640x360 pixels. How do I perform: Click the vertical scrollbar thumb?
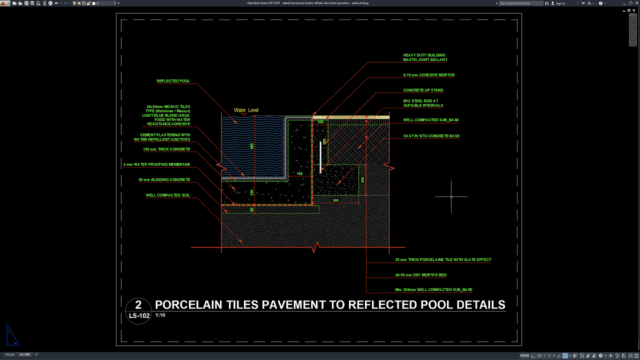tap(633, 30)
